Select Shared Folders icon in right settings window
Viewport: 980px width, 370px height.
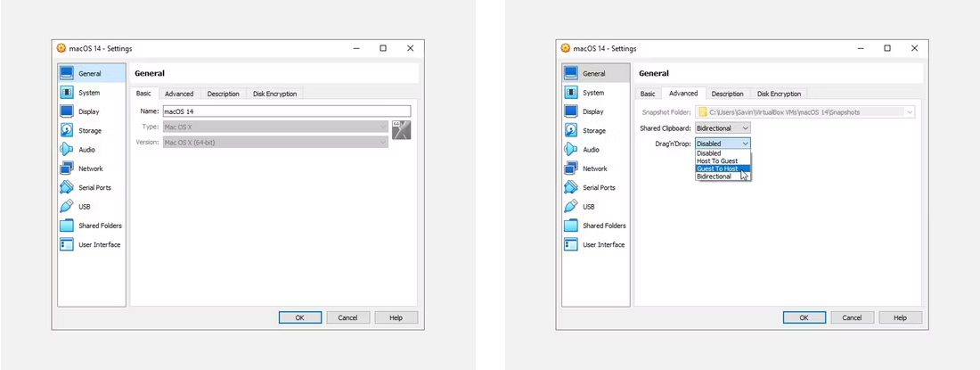point(570,226)
